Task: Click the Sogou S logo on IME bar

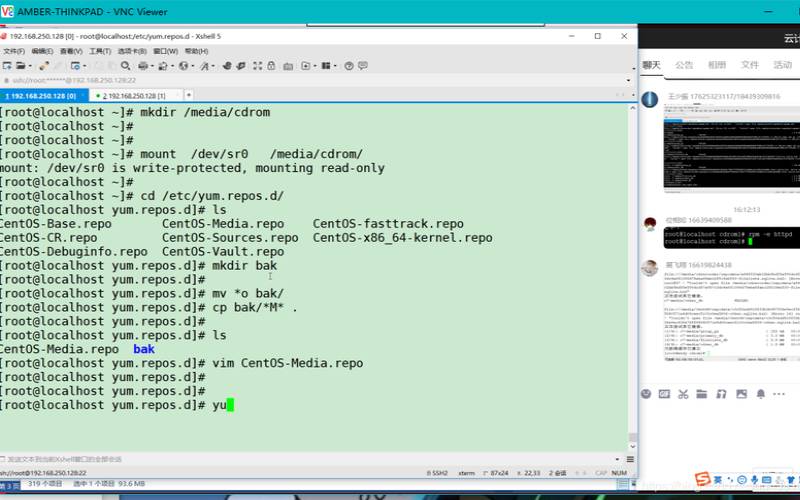Action: pos(703,479)
